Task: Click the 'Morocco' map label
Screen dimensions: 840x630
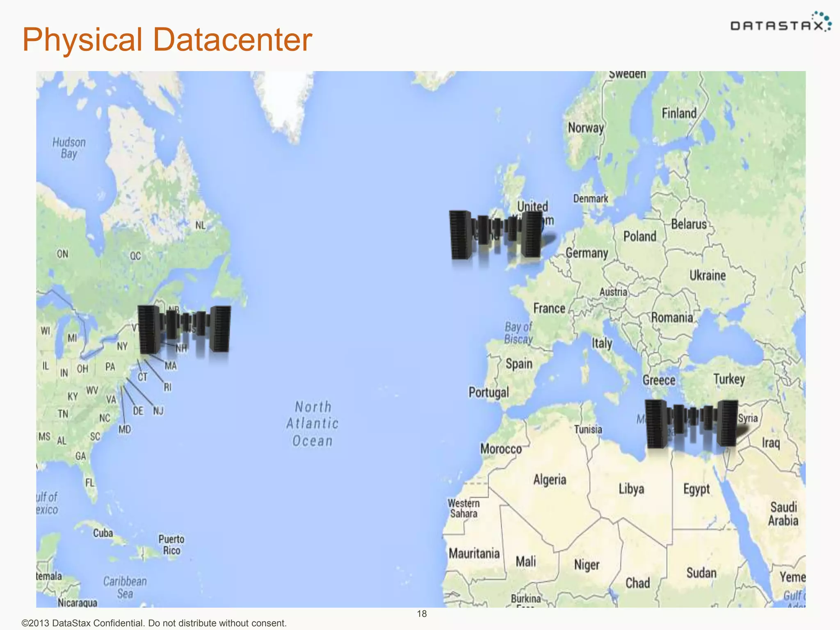Action: [501, 449]
